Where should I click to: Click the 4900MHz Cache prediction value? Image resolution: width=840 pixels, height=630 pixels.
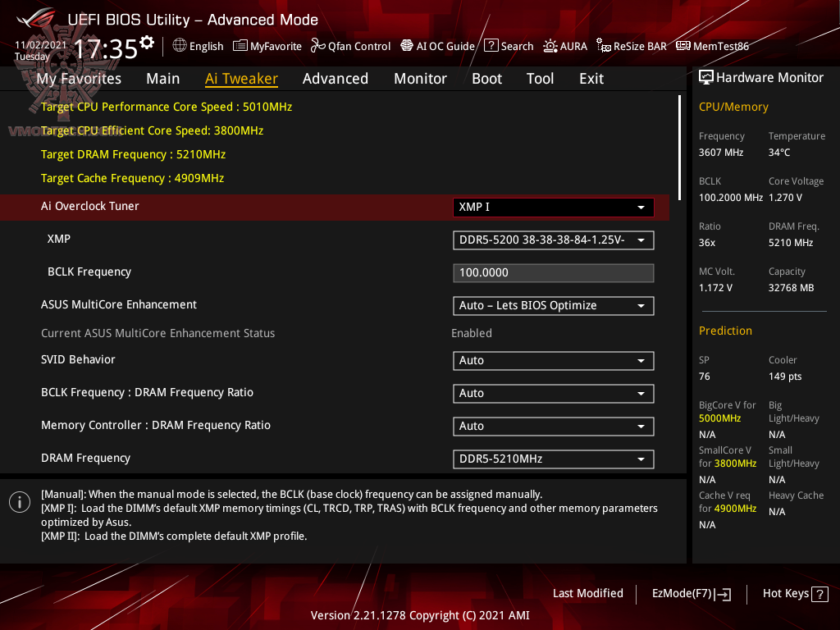(735, 509)
